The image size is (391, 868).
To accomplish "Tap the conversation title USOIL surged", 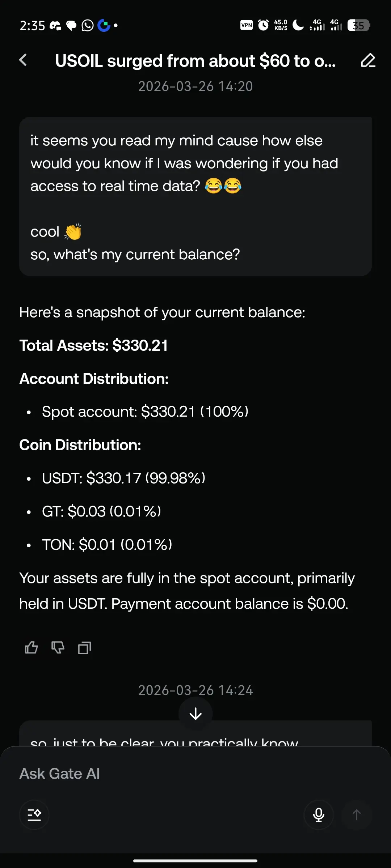I will coord(195,61).
